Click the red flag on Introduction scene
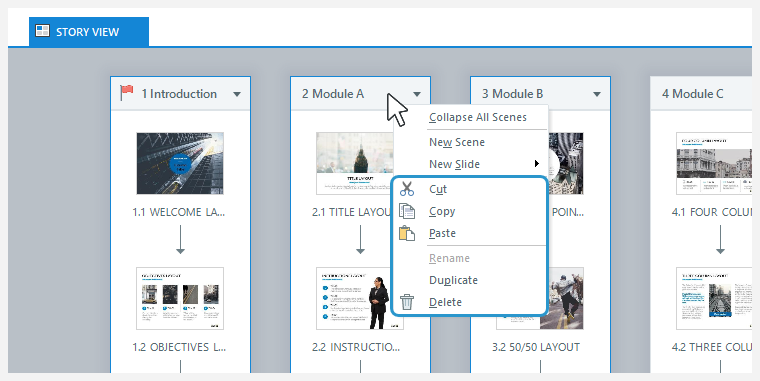760x381 pixels. (127, 93)
